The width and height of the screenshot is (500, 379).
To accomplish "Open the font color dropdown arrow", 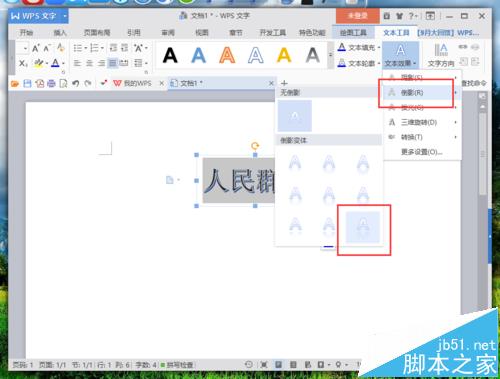I will click(63, 63).
